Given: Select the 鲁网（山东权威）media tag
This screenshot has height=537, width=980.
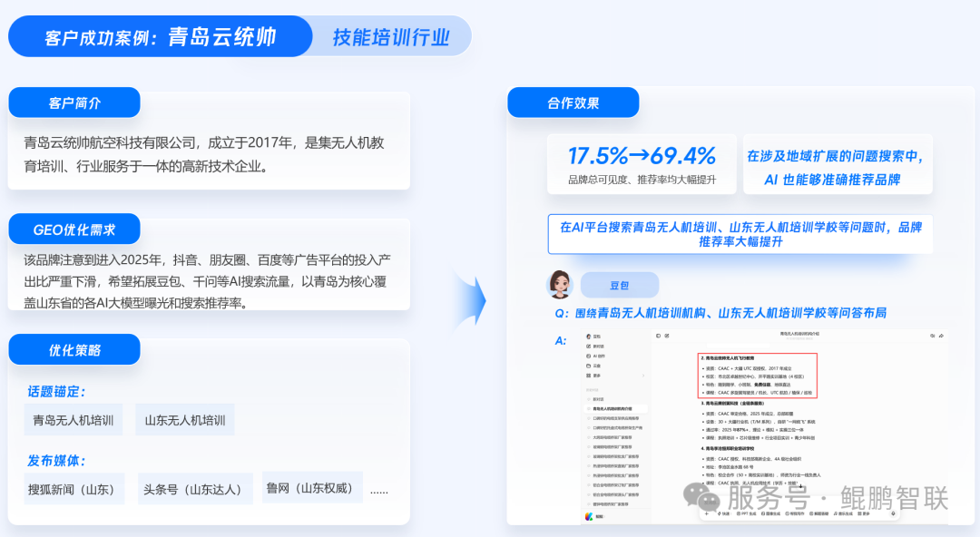Looking at the screenshot, I should point(312,488).
